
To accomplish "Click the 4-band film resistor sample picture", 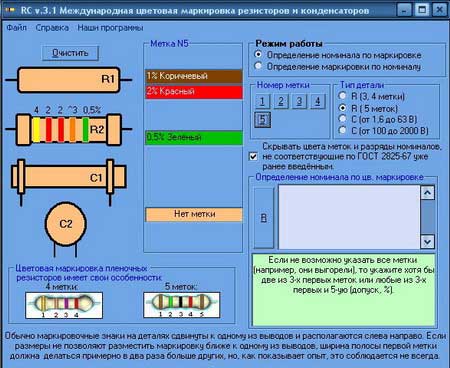I will [64, 305].
